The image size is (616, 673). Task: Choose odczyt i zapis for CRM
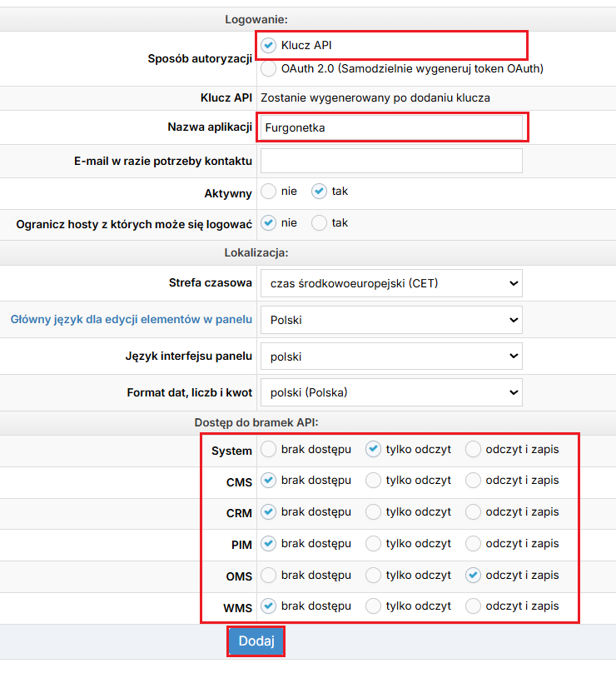(x=474, y=512)
